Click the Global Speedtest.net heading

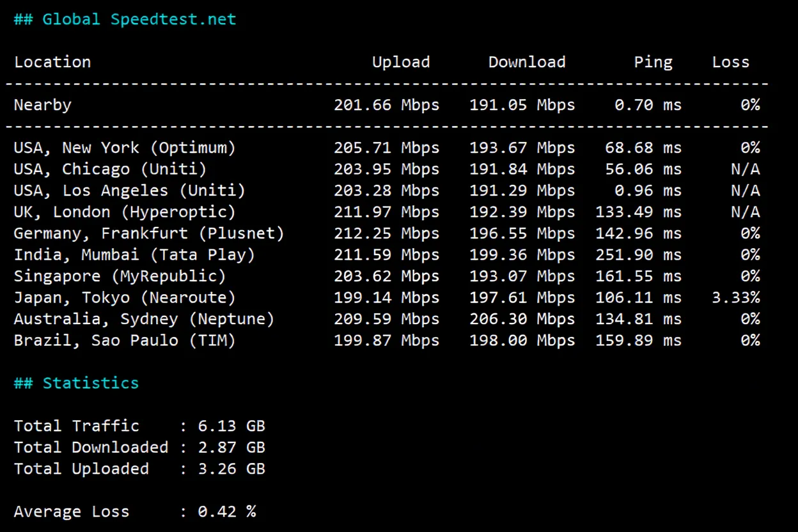click(x=124, y=19)
